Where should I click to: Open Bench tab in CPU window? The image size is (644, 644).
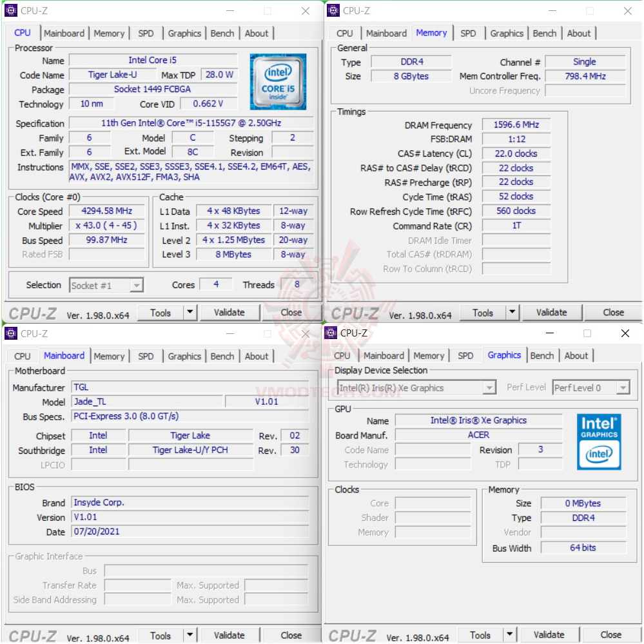coord(222,34)
